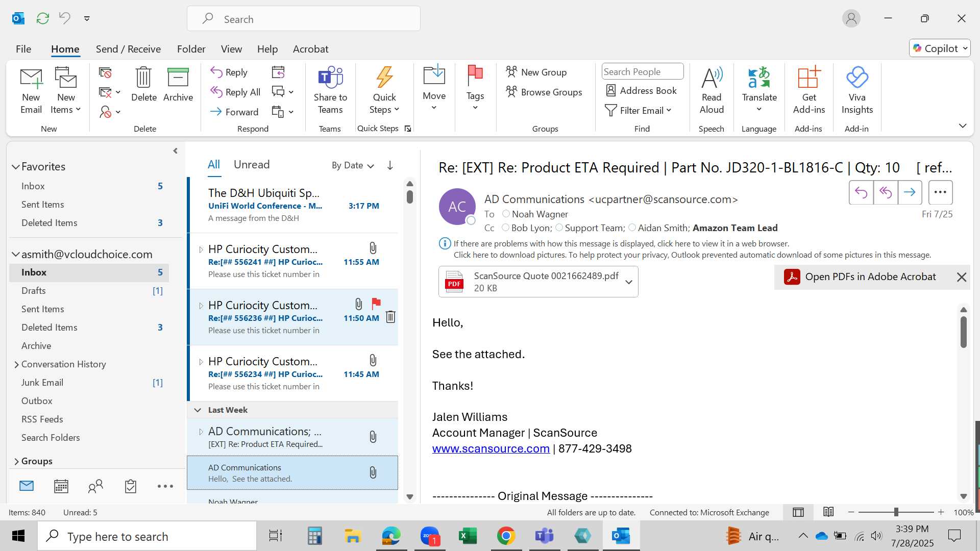Open the Send / Receive tab

pyautogui.click(x=128, y=49)
